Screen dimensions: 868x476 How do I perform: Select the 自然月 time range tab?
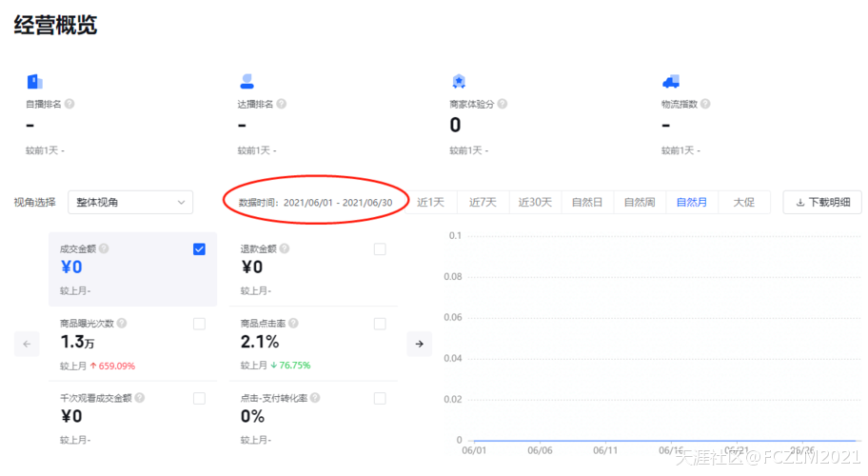tap(692, 202)
